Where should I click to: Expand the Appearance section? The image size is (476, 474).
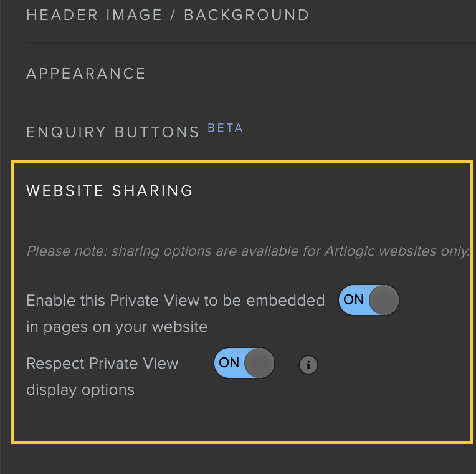(x=86, y=74)
